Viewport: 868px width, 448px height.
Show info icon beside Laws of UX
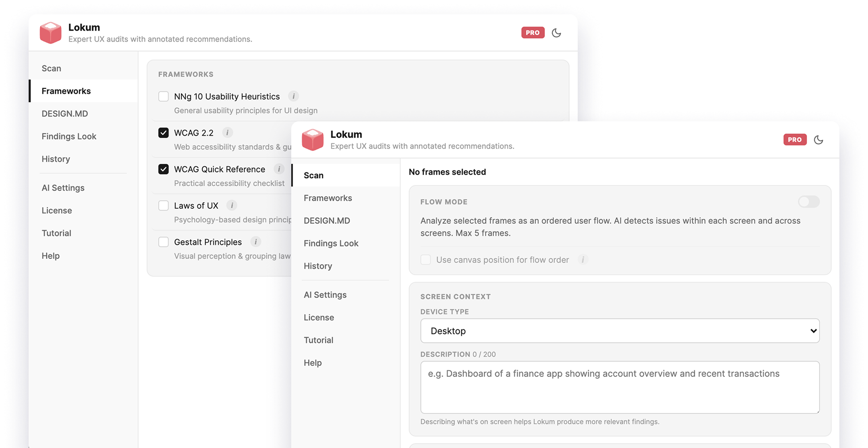(x=232, y=205)
